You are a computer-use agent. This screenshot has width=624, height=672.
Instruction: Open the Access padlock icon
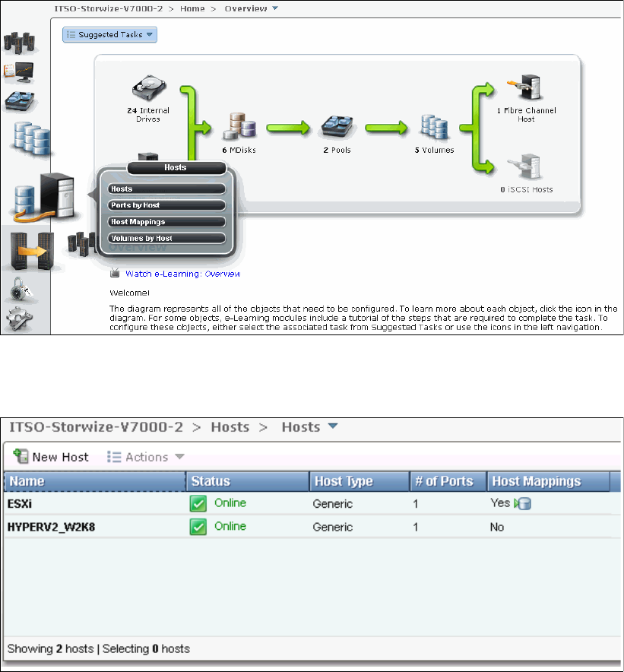point(21,290)
